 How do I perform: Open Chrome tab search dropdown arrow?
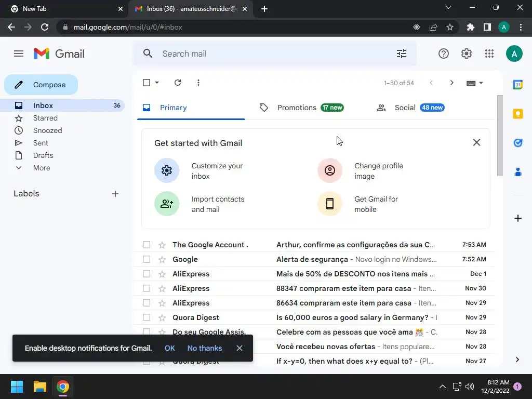[448, 7]
